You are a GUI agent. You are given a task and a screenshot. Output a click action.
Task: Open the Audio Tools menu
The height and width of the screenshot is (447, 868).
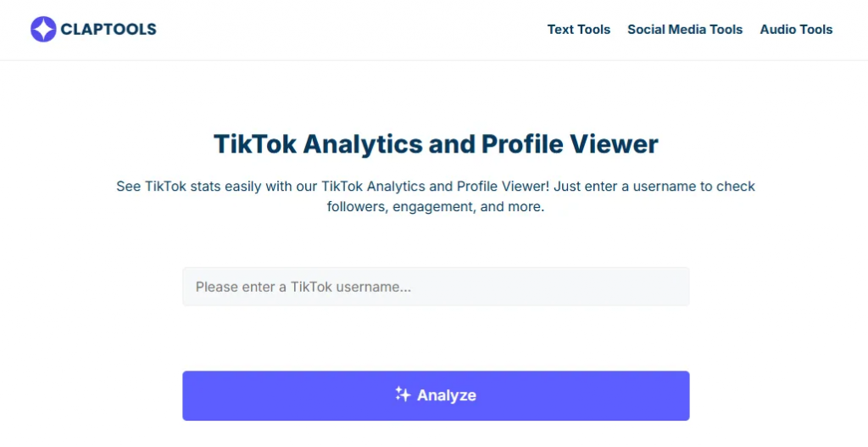(796, 30)
